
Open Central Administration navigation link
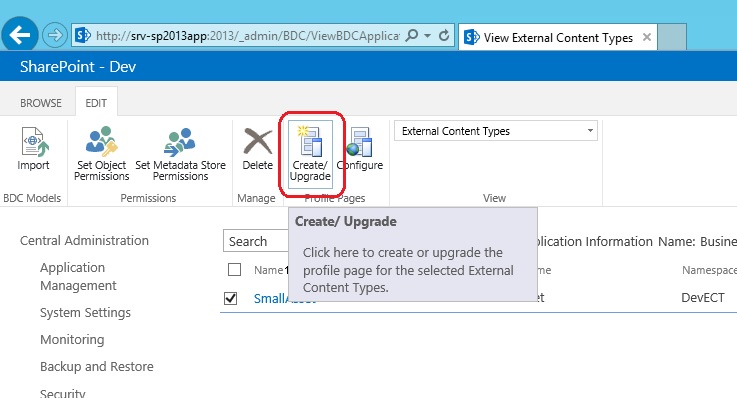(84, 241)
